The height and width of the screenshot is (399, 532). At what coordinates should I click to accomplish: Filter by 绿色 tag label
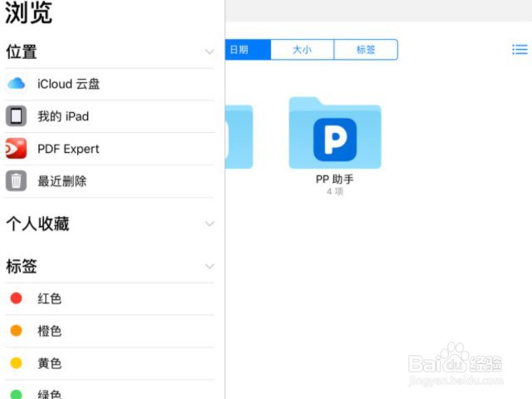point(50,394)
